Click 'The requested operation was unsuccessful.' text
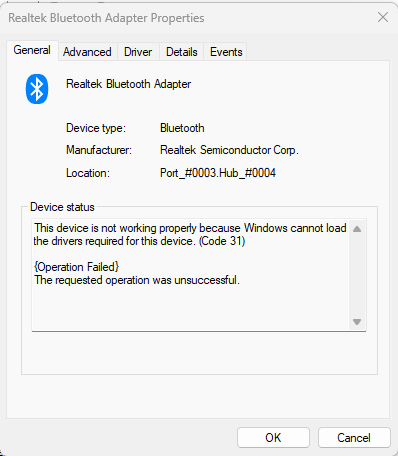The height and width of the screenshot is (456, 398). coord(137,280)
